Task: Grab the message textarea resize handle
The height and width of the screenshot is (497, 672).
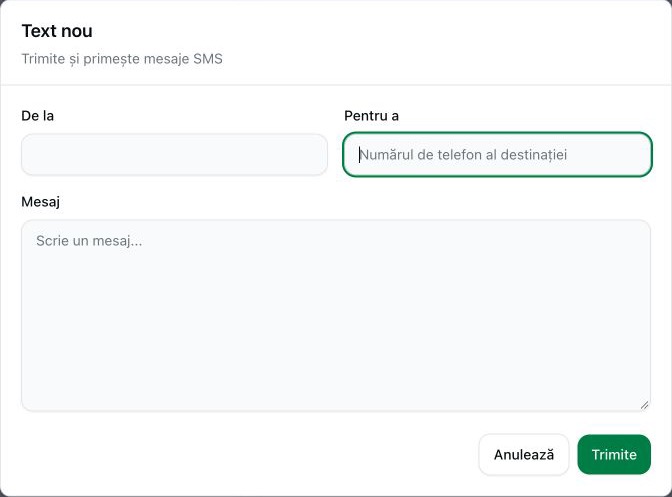Action: pos(644,405)
